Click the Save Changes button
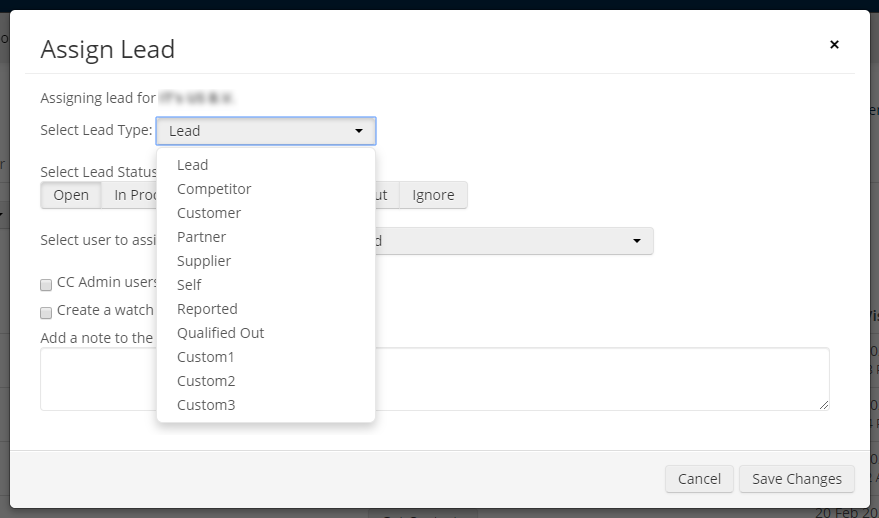This screenshot has width=879, height=518. 797,479
